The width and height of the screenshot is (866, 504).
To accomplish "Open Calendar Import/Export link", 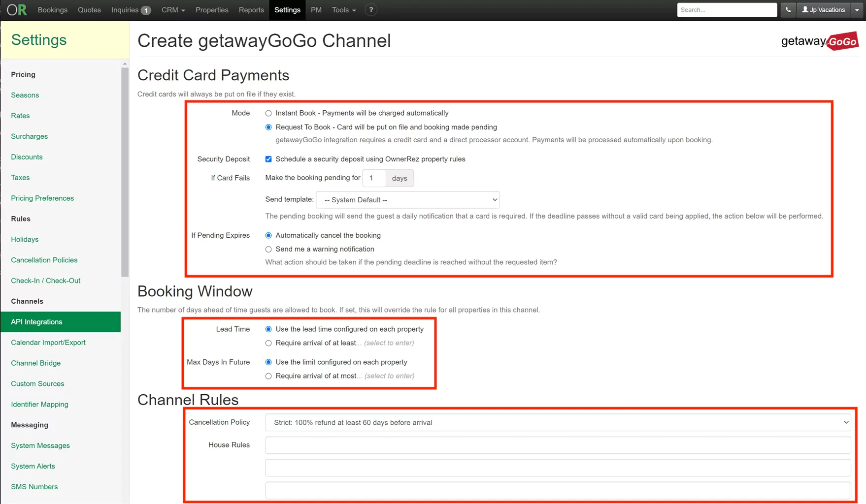I will [x=48, y=343].
